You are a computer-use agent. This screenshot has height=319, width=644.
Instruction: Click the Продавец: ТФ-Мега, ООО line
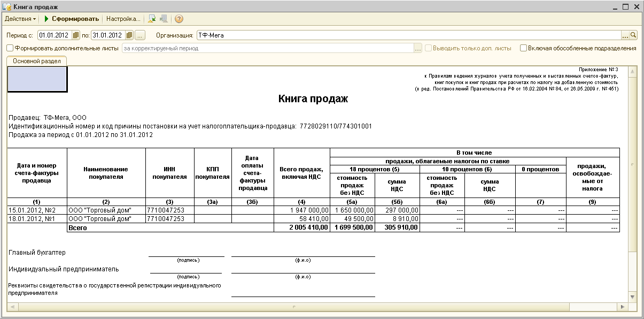click(48, 118)
